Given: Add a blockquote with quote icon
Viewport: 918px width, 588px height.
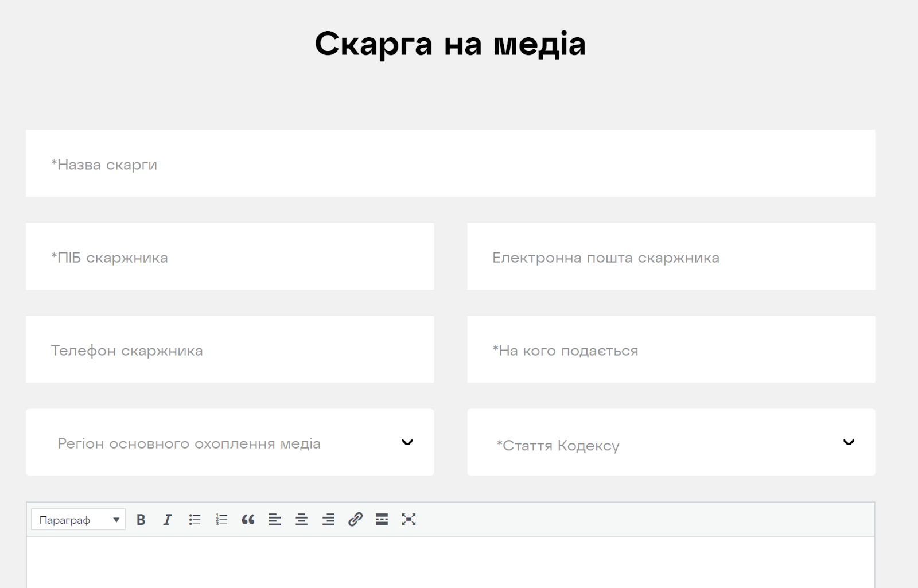Looking at the screenshot, I should click(248, 520).
